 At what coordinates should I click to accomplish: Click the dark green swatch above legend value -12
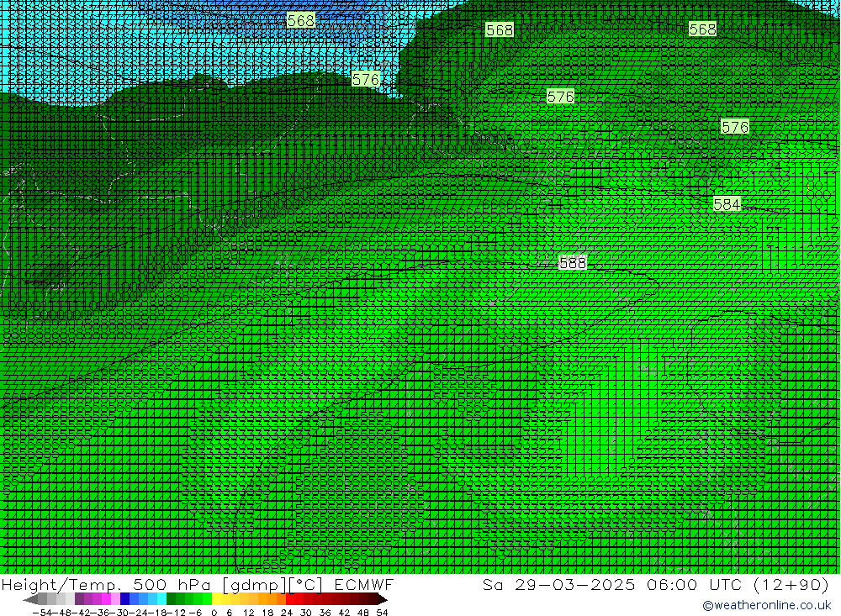click(171, 599)
